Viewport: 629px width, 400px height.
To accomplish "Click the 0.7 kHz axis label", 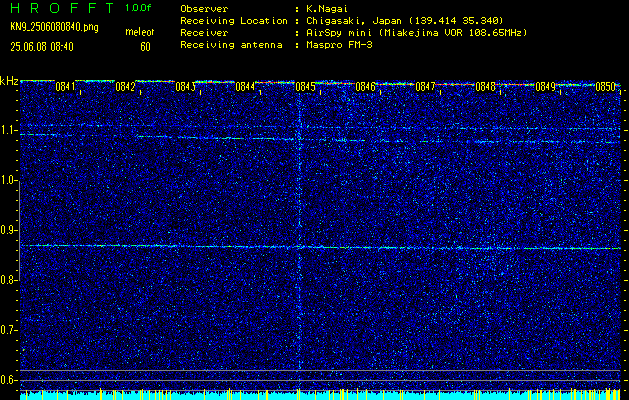I will 8,330.
